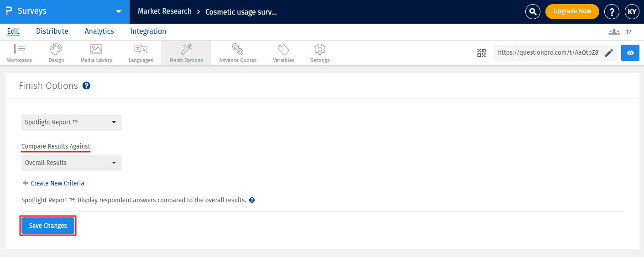Switch to the Distribute tab
Image resolution: width=644 pixels, height=257 pixels.
pos(52,31)
